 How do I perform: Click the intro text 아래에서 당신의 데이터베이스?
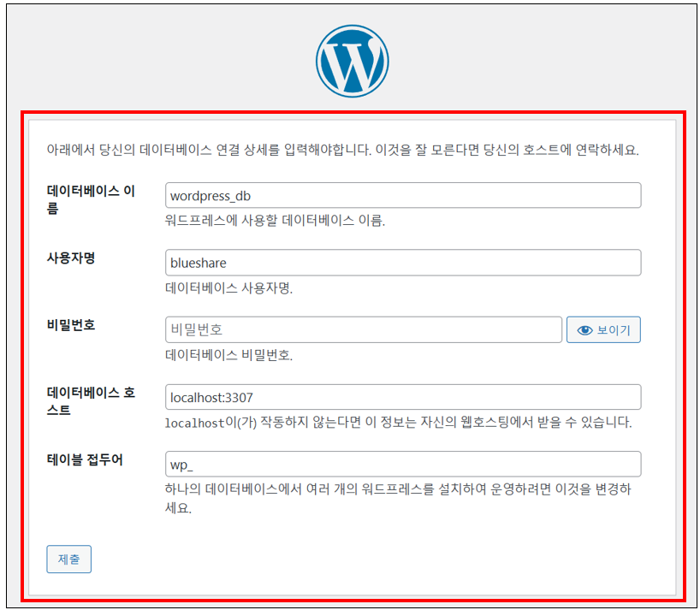(342, 150)
